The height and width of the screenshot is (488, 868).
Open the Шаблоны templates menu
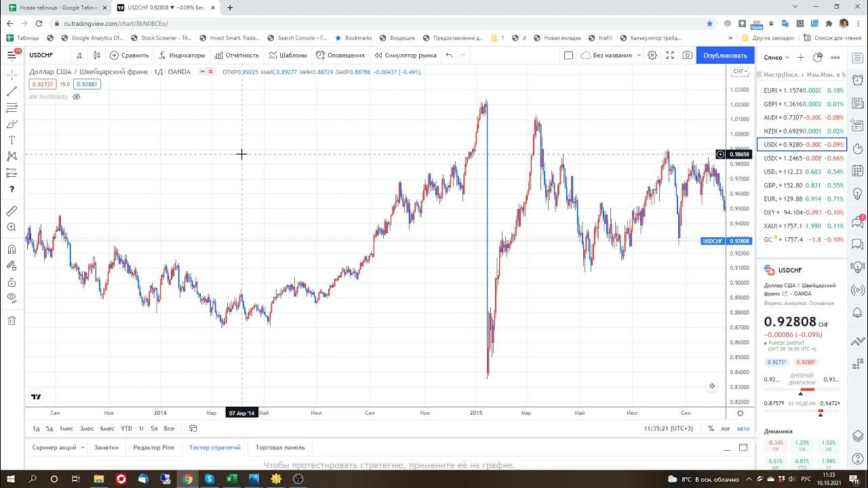click(288, 55)
